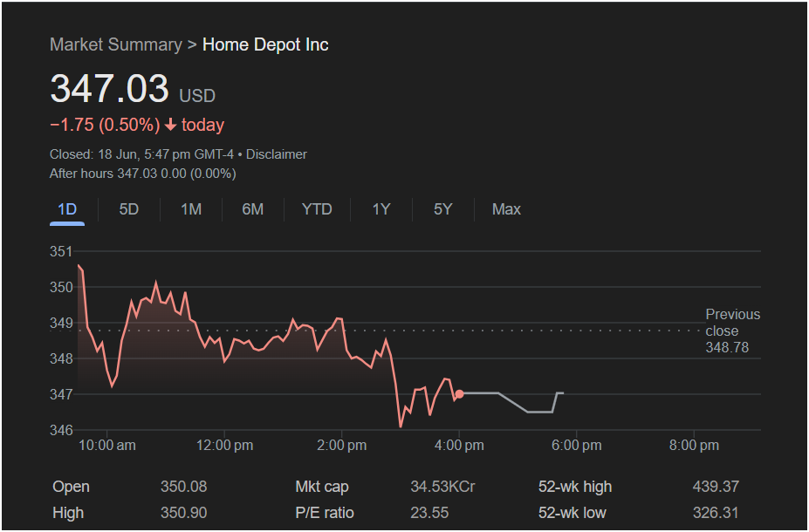Image resolution: width=809 pixels, height=532 pixels.
Task: Click the Home Depot Inc title
Action: click(x=265, y=44)
